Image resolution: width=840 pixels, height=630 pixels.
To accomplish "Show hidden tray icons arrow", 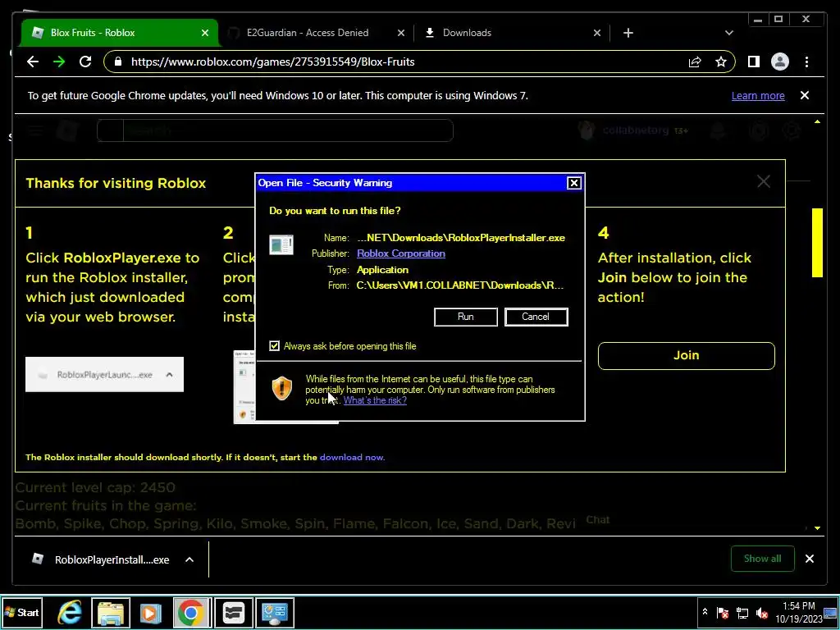I will click(705, 612).
